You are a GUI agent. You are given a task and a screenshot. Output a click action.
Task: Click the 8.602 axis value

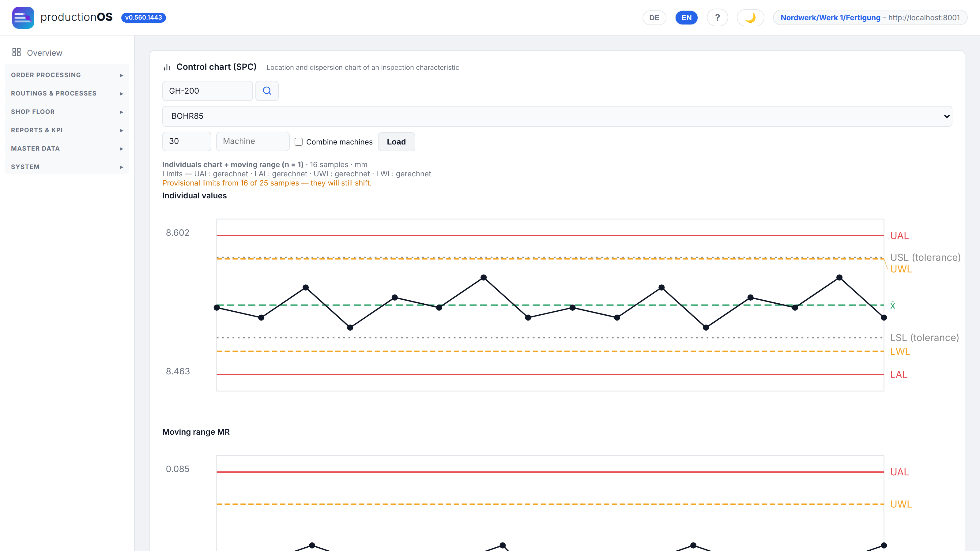pos(177,233)
